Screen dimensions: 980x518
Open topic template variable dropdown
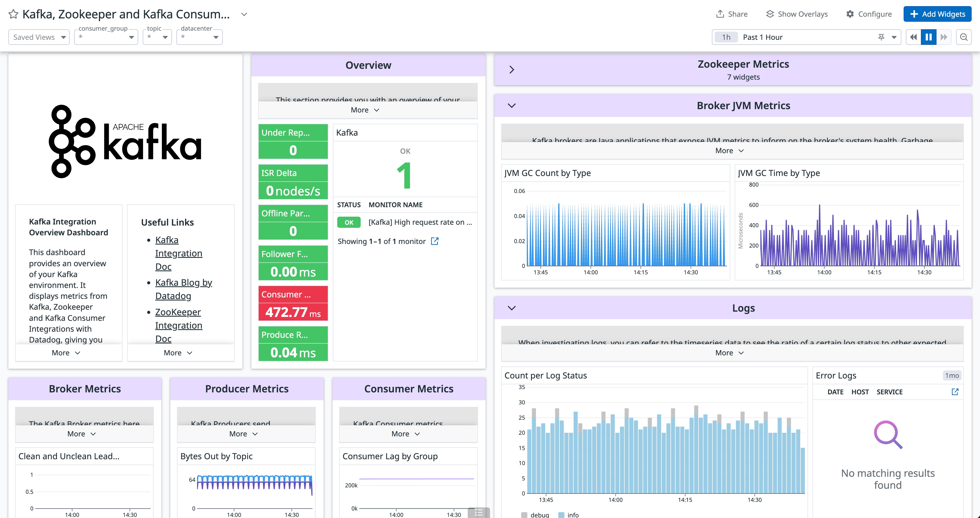point(157,37)
